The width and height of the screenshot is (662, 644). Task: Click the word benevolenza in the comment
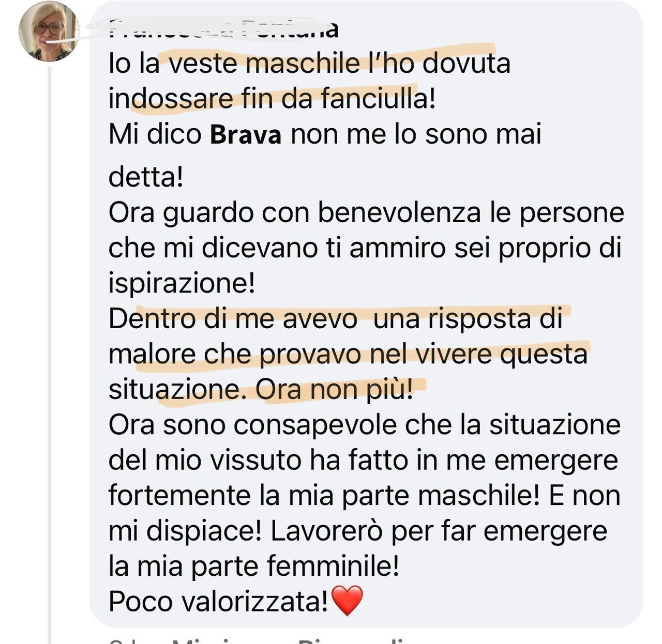399,213
